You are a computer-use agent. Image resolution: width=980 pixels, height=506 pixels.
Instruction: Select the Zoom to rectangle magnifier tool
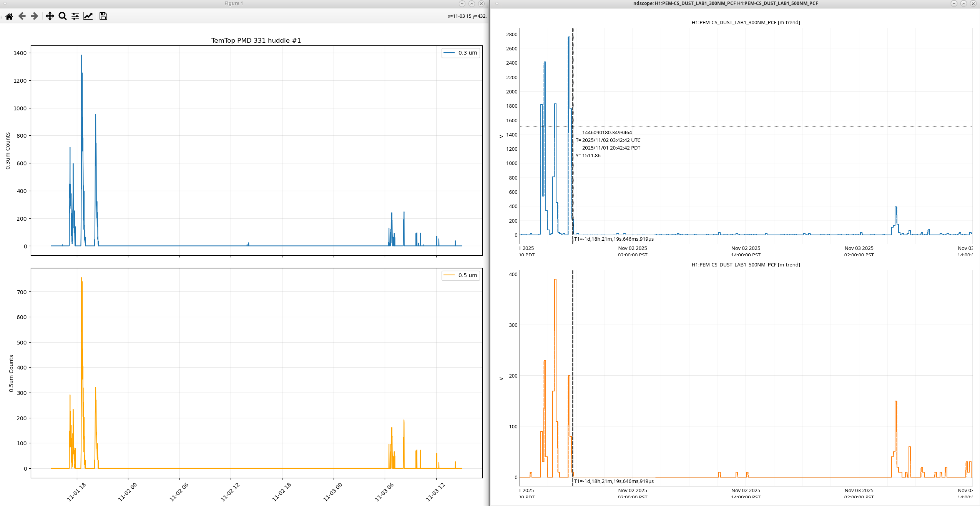tap(62, 16)
